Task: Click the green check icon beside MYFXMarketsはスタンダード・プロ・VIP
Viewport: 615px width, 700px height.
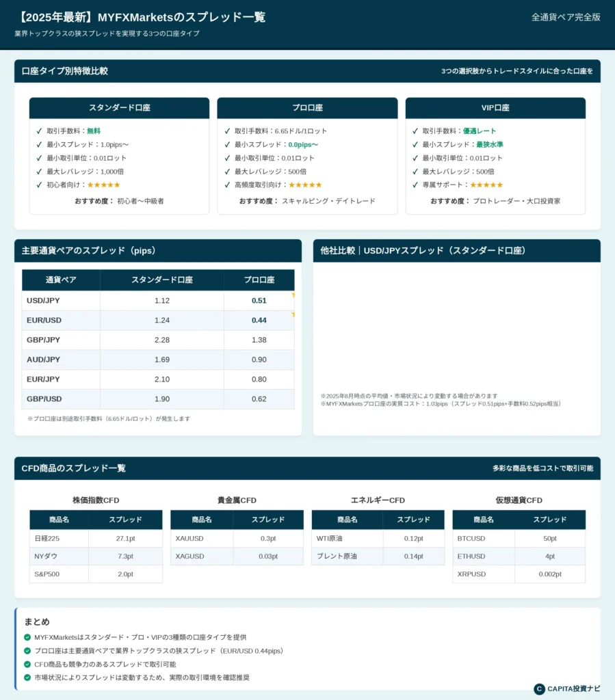Action: [x=27, y=637]
